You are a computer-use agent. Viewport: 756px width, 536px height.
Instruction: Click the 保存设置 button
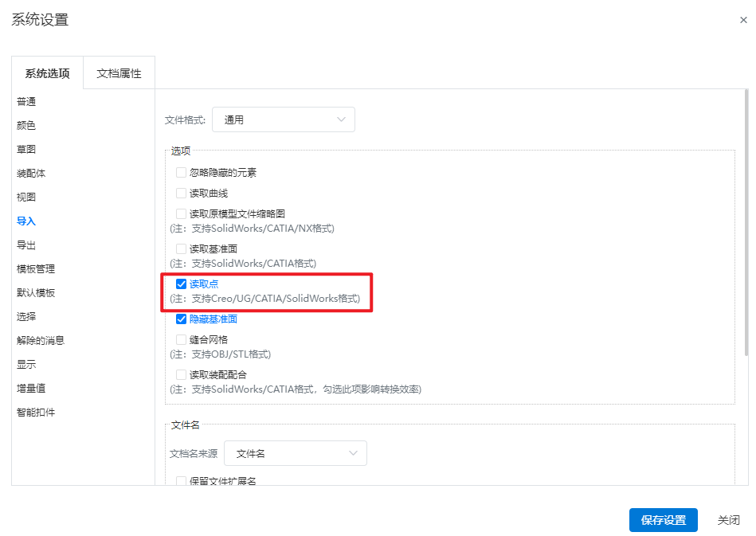tap(663, 520)
